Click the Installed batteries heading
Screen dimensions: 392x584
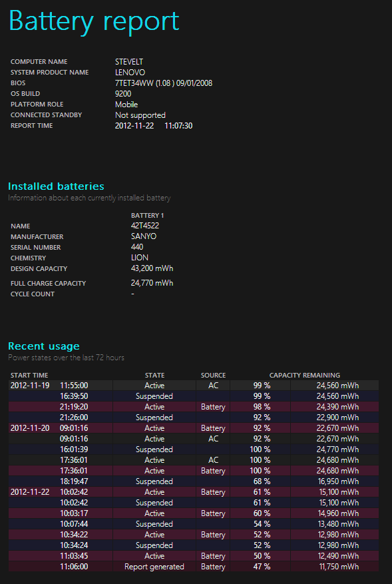point(56,186)
